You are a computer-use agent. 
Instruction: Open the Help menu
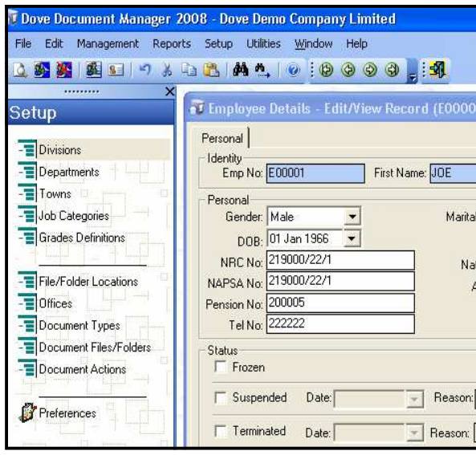[356, 43]
